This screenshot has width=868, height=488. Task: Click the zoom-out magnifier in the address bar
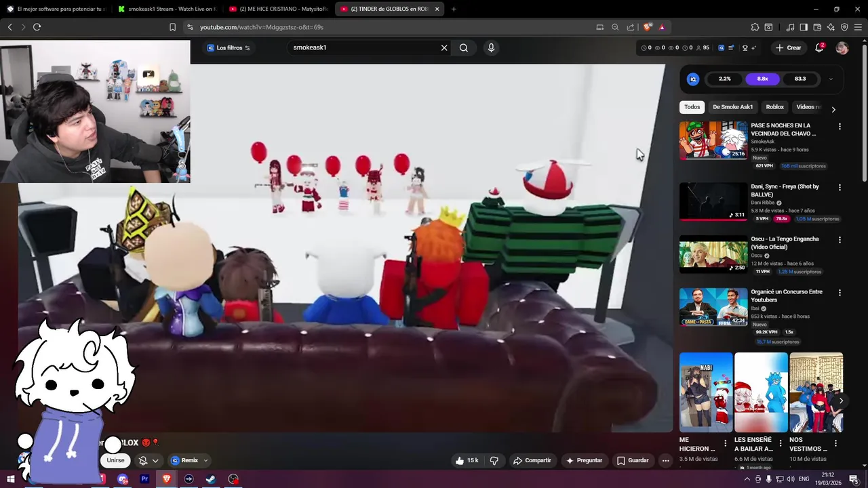pyautogui.click(x=615, y=27)
